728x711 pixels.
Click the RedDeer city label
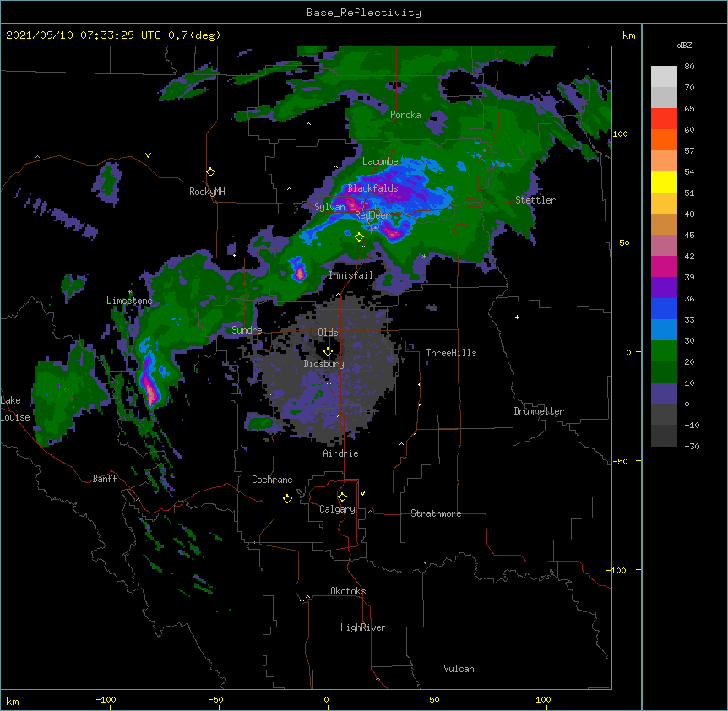pos(372,215)
